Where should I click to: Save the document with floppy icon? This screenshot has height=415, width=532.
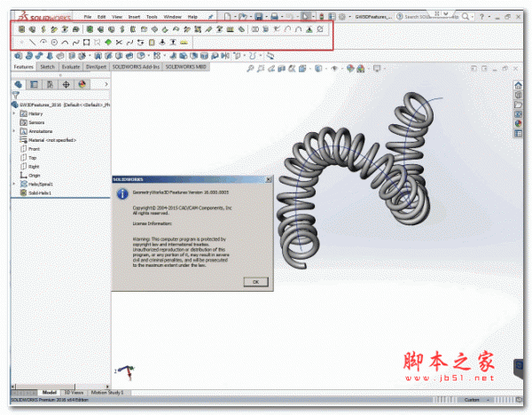(x=259, y=16)
